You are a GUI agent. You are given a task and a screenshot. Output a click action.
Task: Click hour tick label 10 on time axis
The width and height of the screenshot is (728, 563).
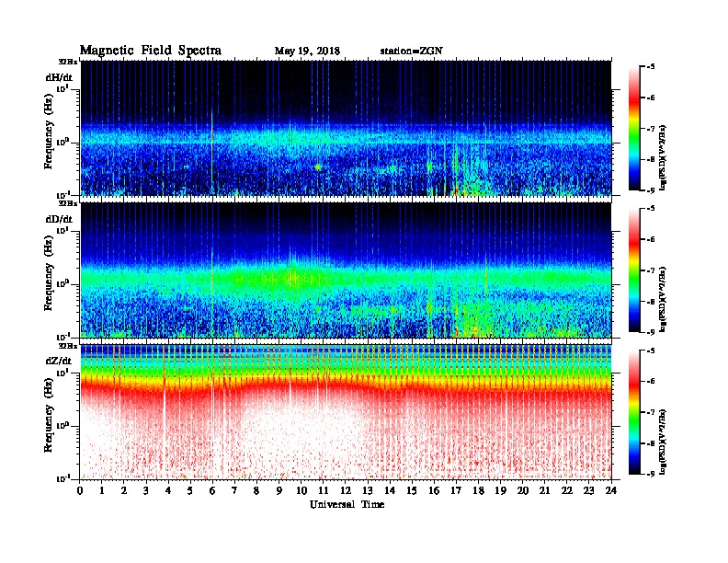(x=301, y=491)
